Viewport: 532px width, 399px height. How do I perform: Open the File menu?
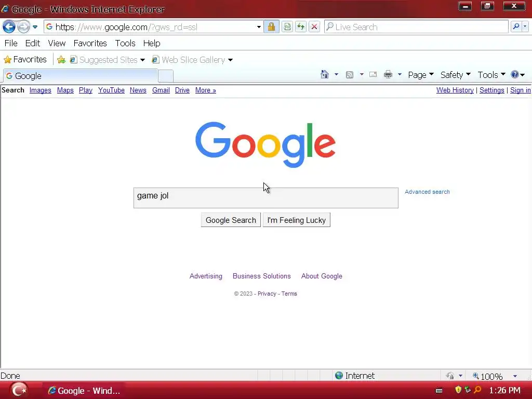11,44
